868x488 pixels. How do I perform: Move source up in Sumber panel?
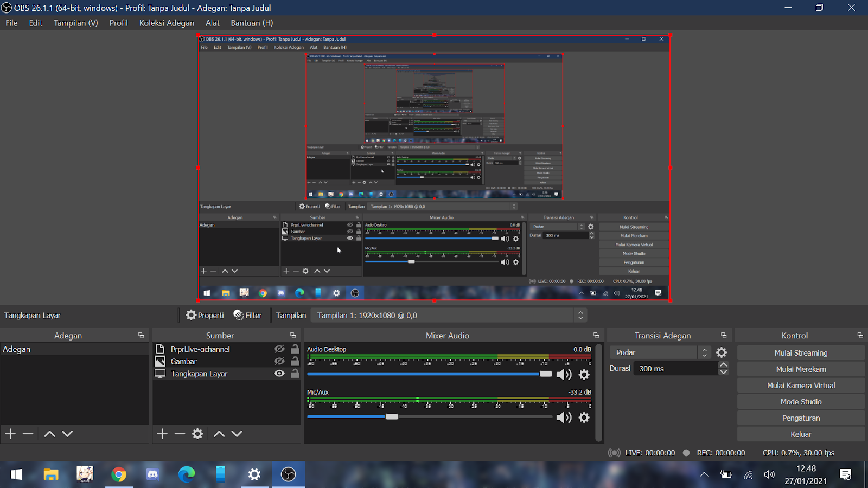tap(219, 434)
